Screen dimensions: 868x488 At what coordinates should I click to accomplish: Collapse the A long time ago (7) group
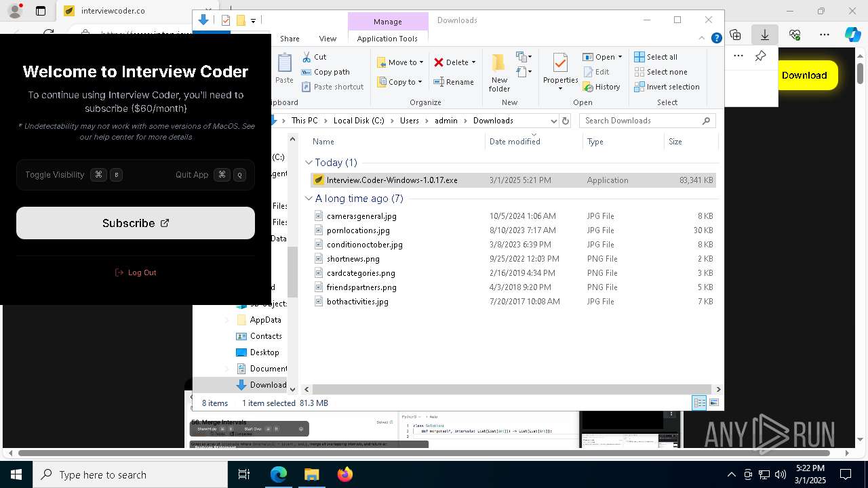click(309, 199)
